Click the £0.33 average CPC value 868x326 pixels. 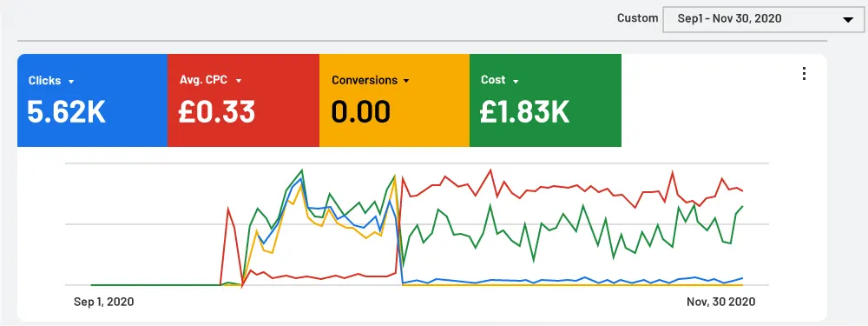(216, 111)
